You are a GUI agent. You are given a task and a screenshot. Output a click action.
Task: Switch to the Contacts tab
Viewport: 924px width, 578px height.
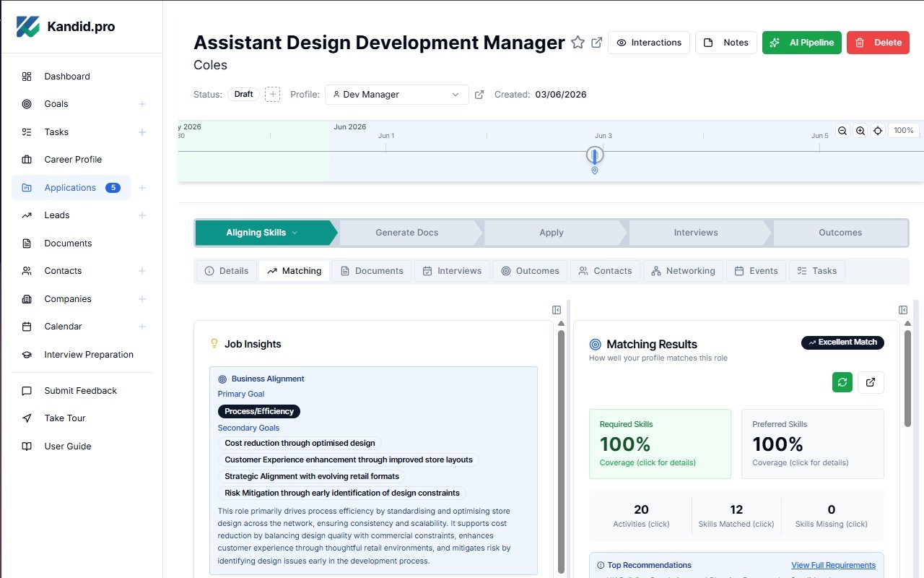(605, 271)
